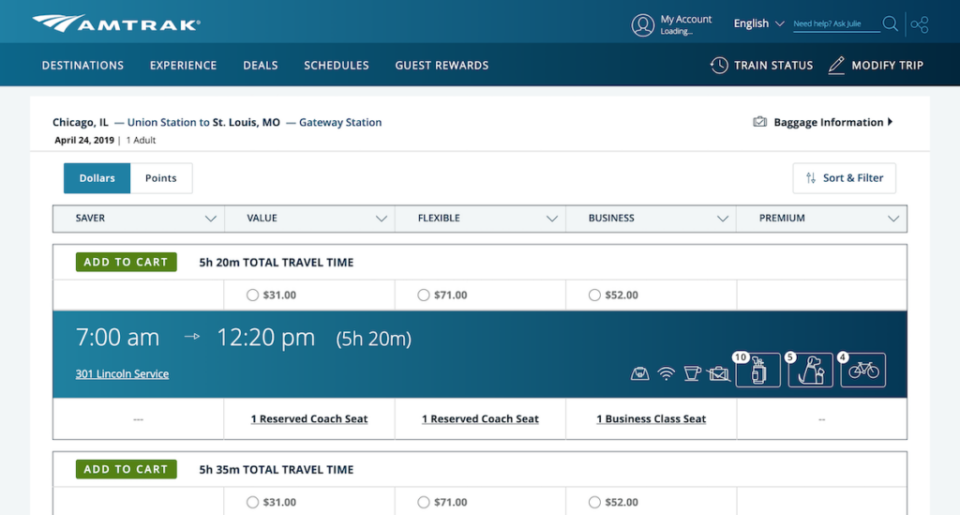Open the share icon in header
Viewport: 960px width, 515px height.
point(920,24)
